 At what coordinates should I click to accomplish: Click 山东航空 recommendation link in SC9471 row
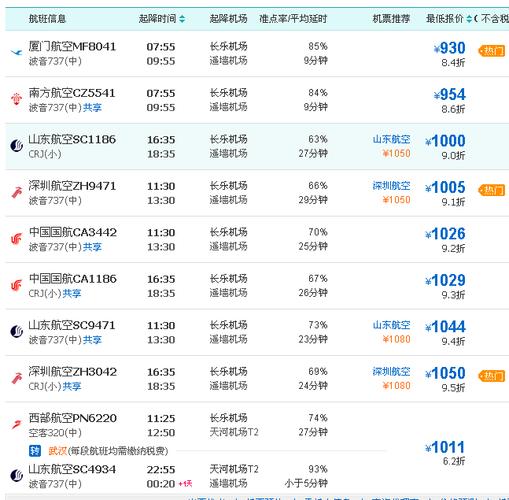tap(391, 325)
